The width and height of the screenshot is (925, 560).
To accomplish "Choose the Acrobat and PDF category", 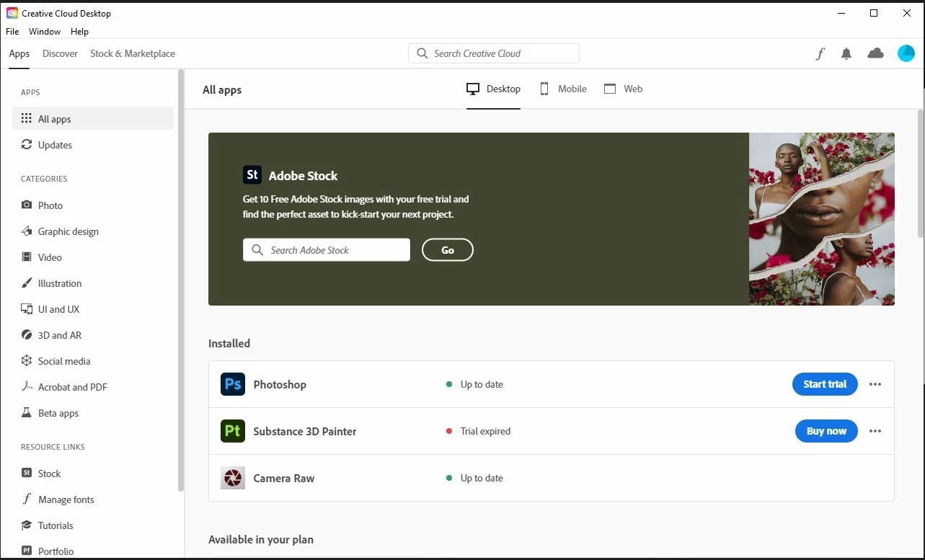I will point(93,387).
